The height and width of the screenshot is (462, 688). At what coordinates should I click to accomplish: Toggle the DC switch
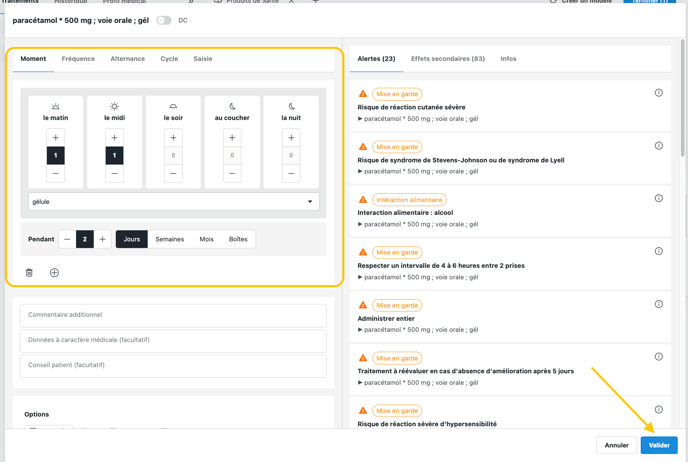[164, 20]
